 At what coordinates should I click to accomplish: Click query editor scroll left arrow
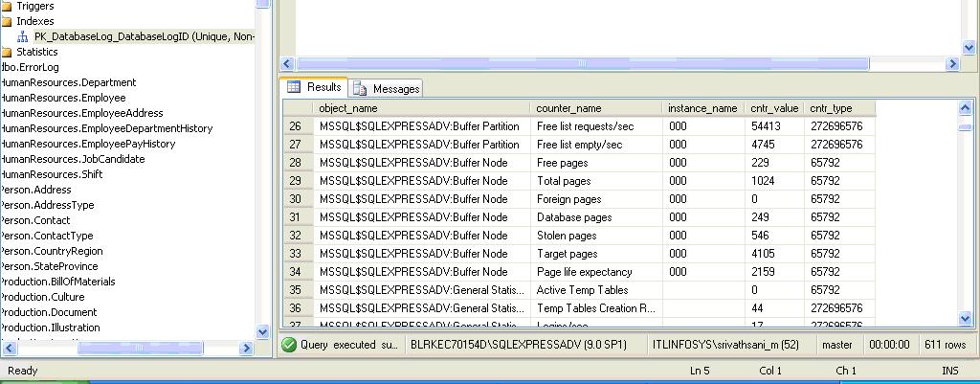[x=287, y=64]
